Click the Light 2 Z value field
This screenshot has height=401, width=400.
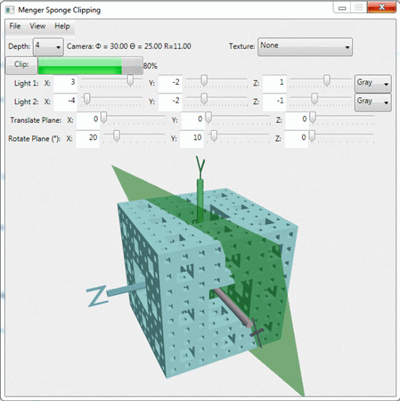click(x=274, y=102)
